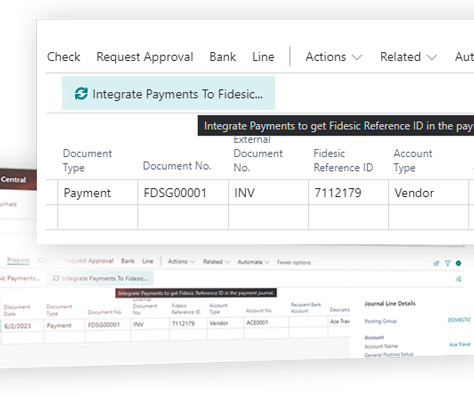Open the Ace Travel account name link
Screen dimensions: 474x396
[x=460, y=344]
